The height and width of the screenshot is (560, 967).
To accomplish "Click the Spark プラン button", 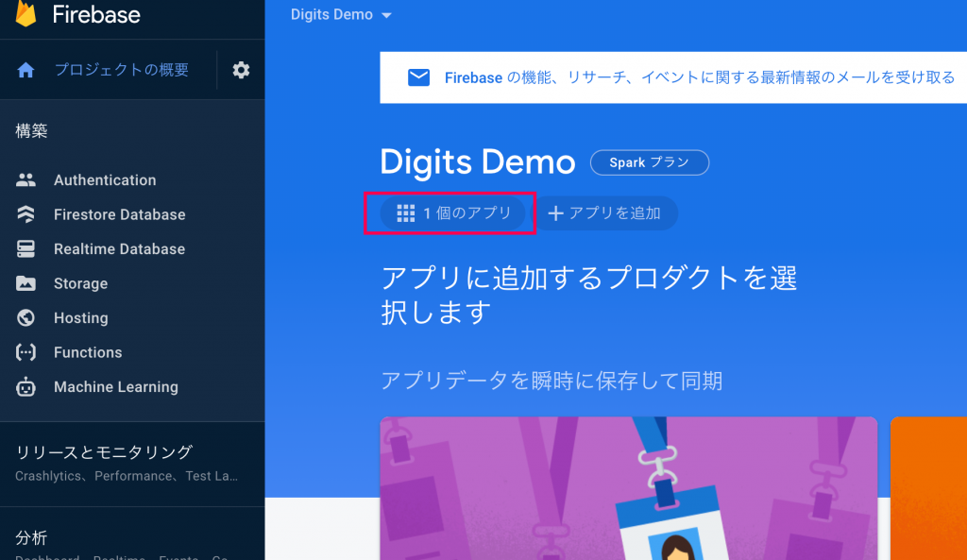I will point(650,162).
